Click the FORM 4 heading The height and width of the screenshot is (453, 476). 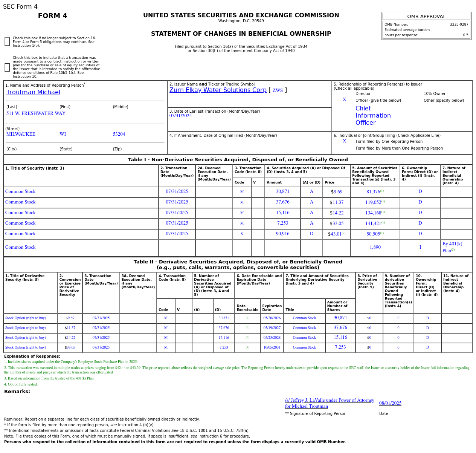[x=53, y=16]
